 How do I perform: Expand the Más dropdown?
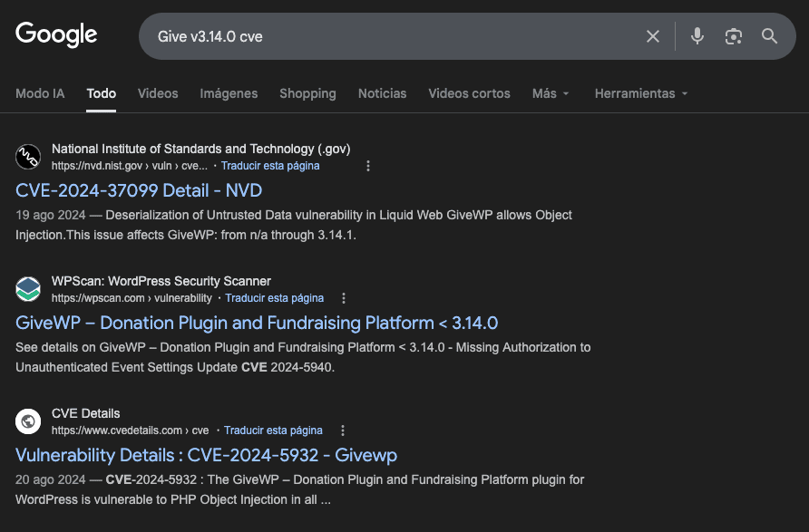[551, 93]
